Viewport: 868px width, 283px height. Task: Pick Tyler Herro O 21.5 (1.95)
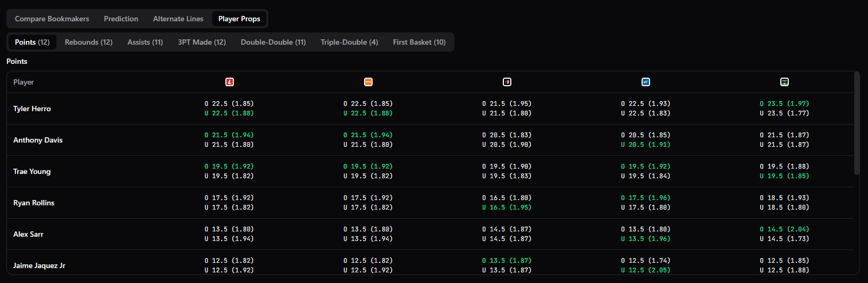click(x=507, y=104)
